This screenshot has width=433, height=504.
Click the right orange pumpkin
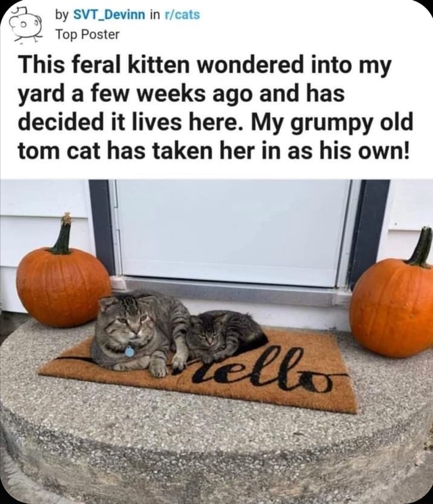coord(392,308)
